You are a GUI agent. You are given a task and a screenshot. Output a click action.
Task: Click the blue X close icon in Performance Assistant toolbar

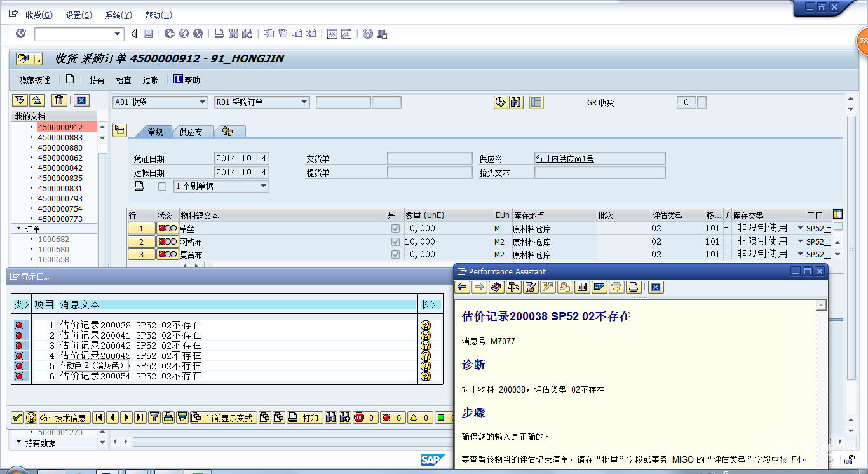tap(656, 287)
